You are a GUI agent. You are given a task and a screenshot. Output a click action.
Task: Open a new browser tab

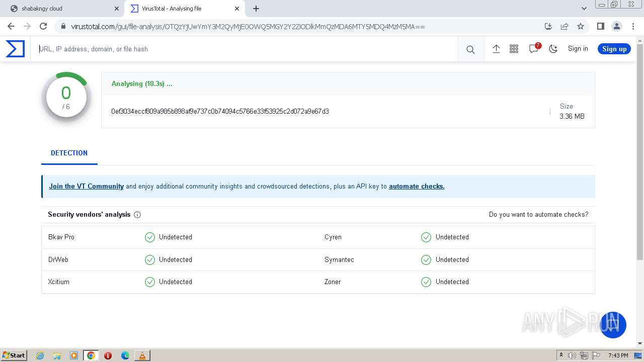(256, 9)
